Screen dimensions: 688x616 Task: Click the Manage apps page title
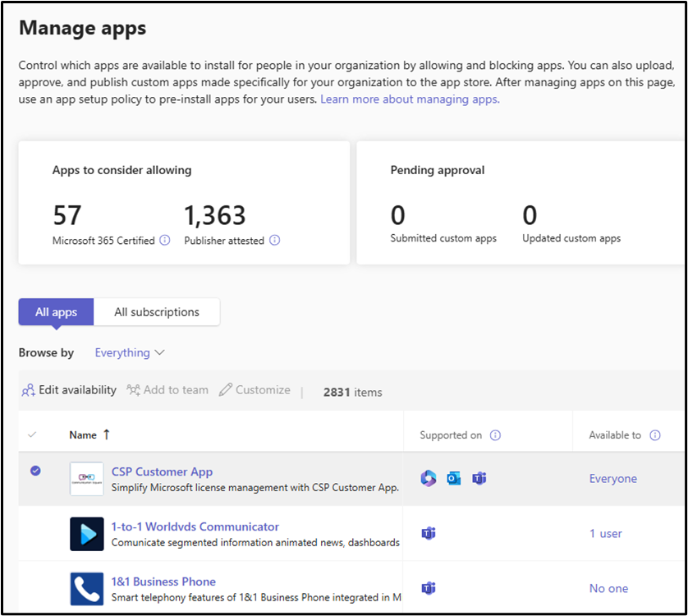[82, 28]
